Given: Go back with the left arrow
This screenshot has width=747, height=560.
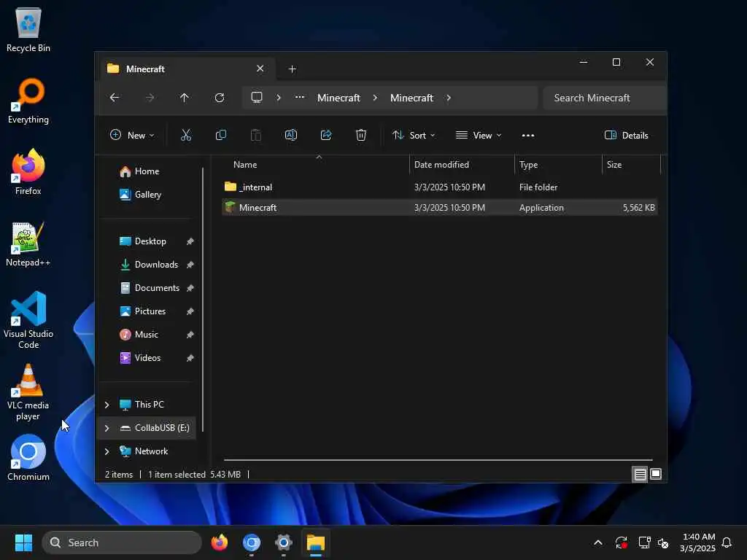Looking at the screenshot, I should pyautogui.click(x=115, y=98).
